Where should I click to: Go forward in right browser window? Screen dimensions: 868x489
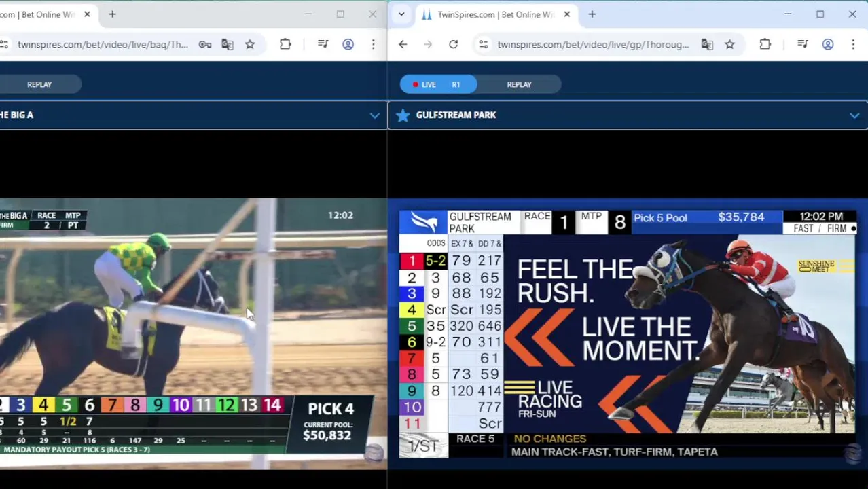click(428, 45)
